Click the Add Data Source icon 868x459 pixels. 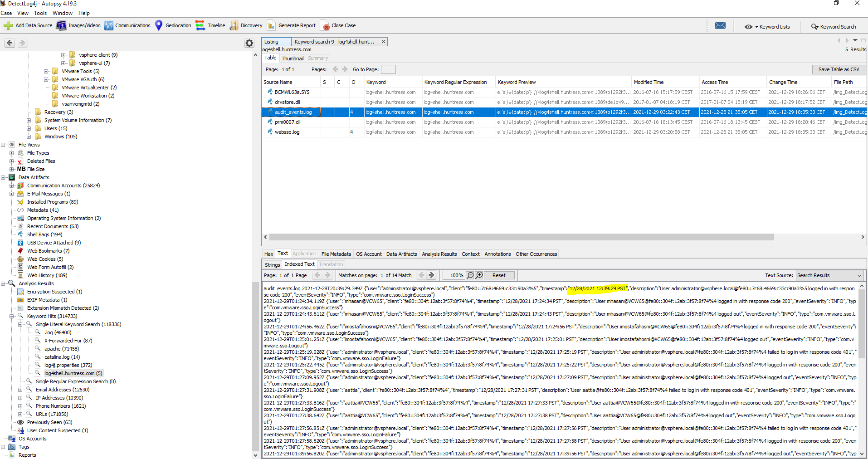(8, 25)
